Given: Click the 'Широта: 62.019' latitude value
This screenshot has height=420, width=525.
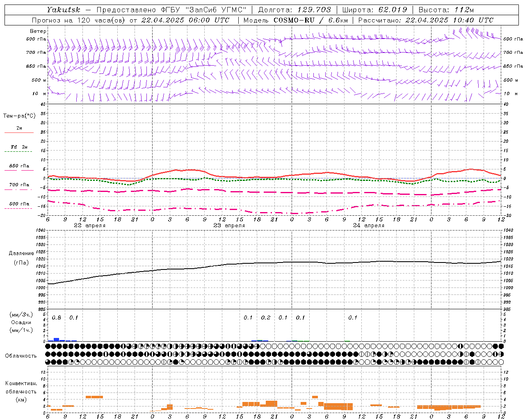Looking at the screenshot, I should click(374, 10).
